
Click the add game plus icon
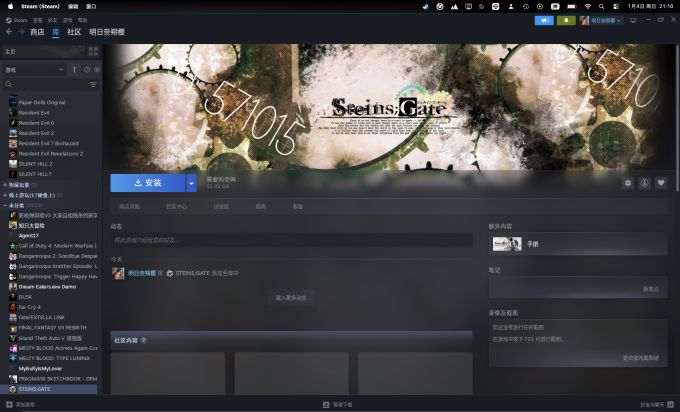point(10,405)
